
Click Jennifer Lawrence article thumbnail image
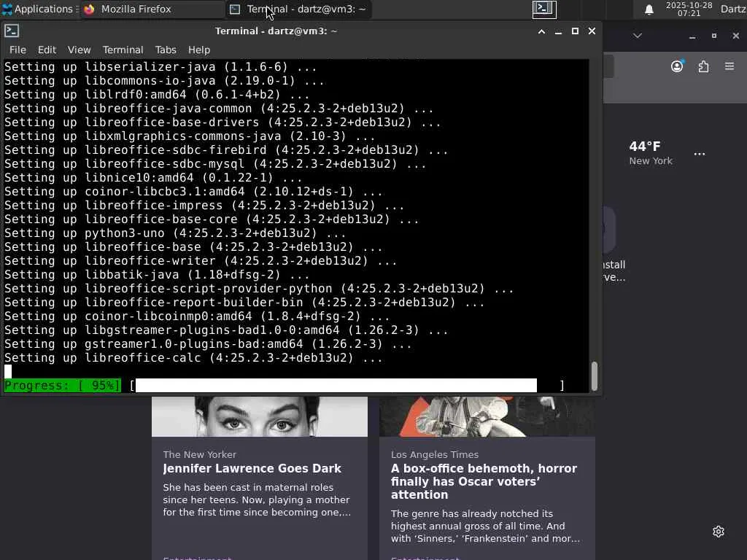click(x=260, y=416)
